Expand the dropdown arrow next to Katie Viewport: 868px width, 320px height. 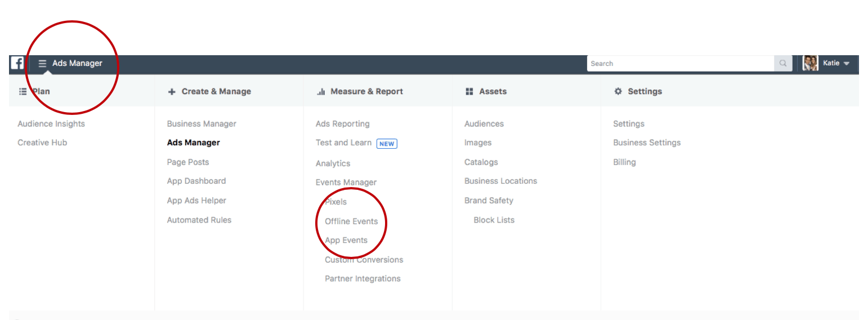pos(846,64)
